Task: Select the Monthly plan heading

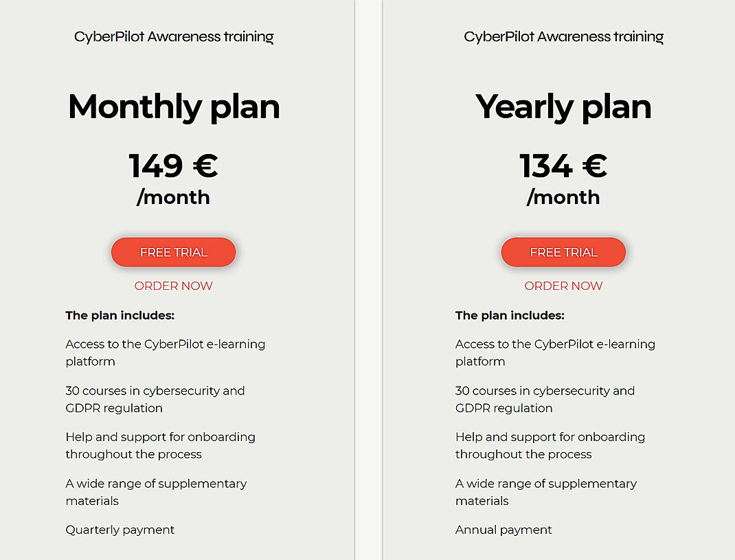Action: 173,107
